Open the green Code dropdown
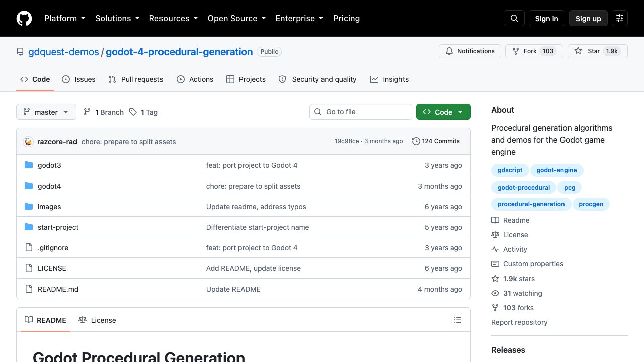The width and height of the screenshot is (644, 362). point(443,112)
